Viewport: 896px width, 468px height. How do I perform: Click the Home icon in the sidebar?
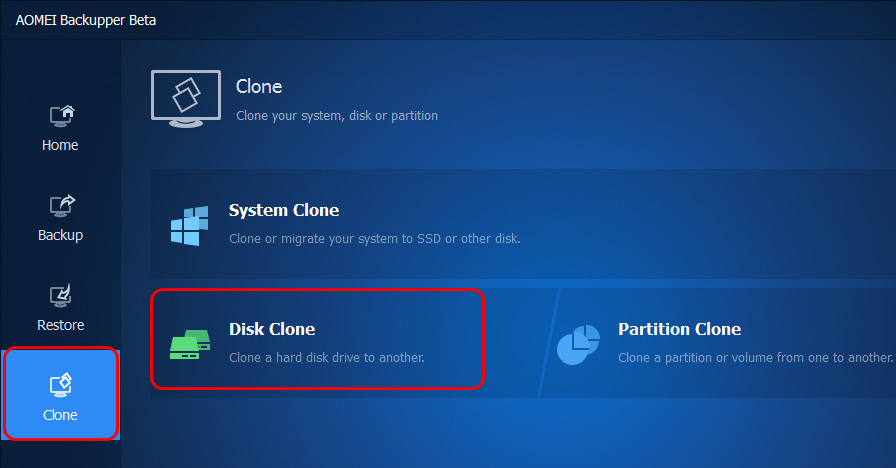[x=60, y=116]
